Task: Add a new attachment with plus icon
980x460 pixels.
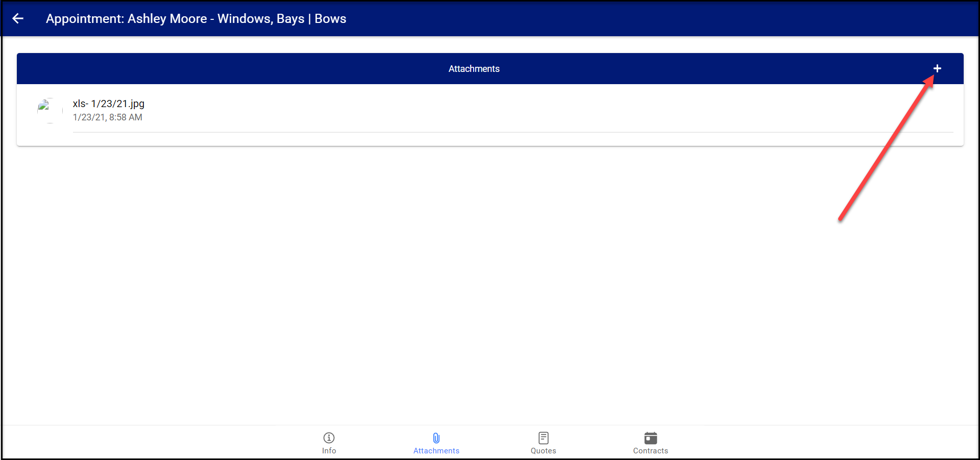Action: pos(937,68)
